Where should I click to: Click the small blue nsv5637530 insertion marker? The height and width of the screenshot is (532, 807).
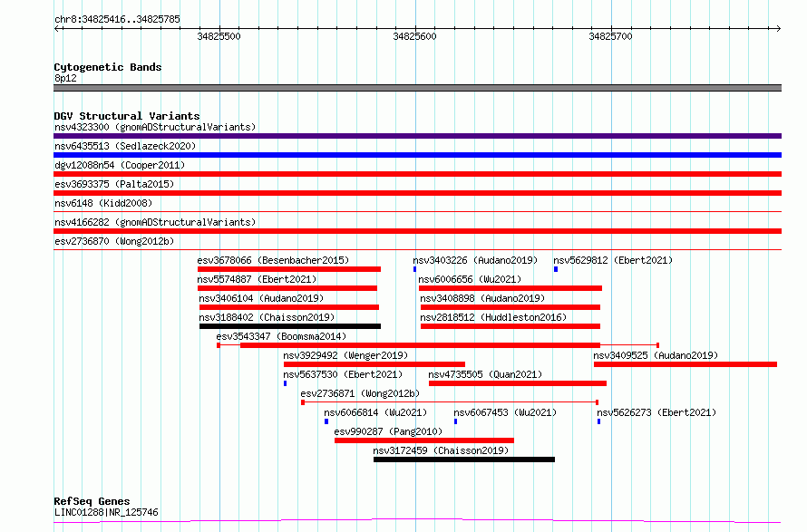(x=285, y=383)
